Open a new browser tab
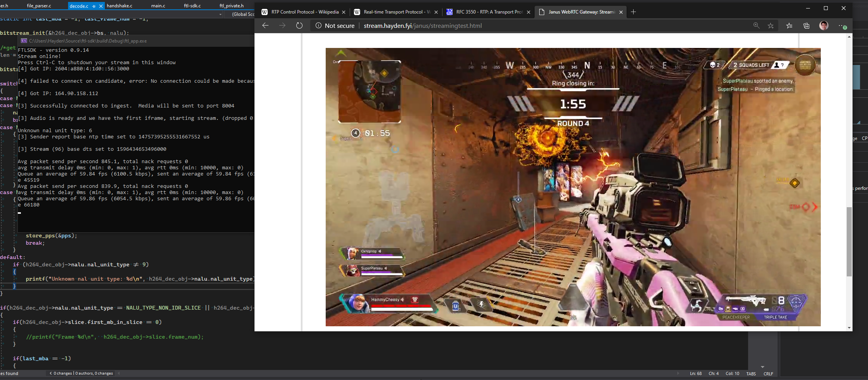 point(634,12)
